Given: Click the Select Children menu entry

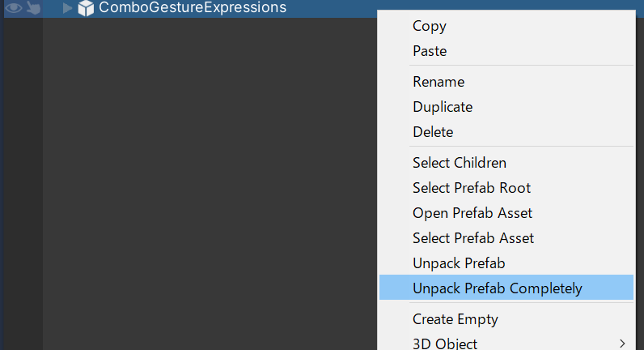Looking at the screenshot, I should coord(460,163).
